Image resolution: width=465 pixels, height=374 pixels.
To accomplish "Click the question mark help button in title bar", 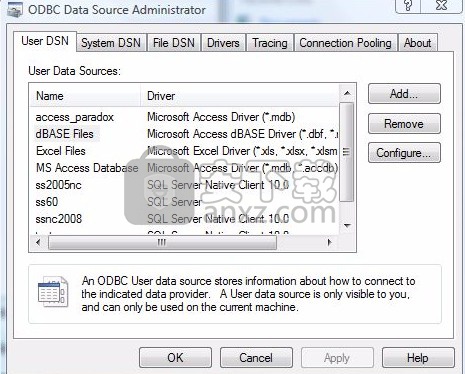I will (x=408, y=6).
